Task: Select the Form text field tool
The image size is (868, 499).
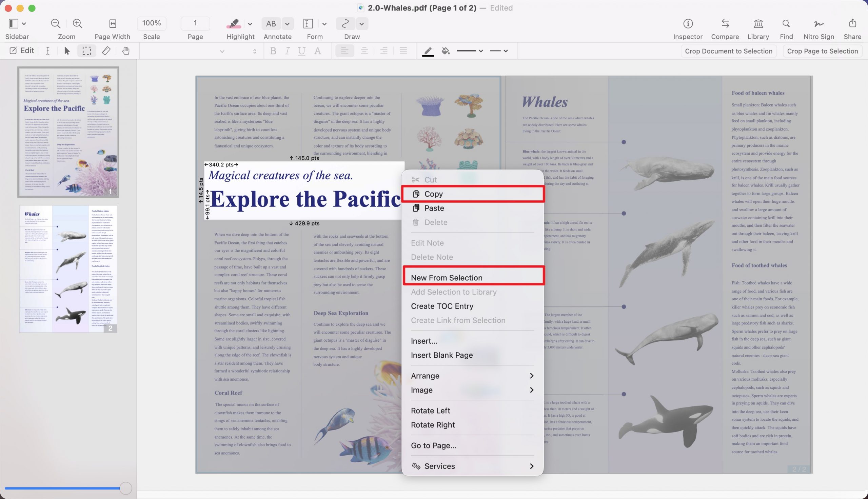Action: coord(308,24)
